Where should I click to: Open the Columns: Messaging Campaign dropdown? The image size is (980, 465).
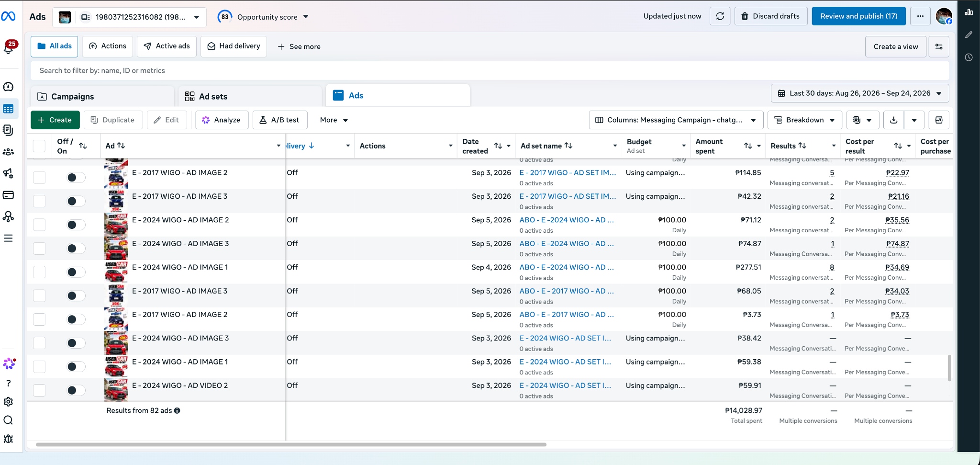click(x=675, y=120)
